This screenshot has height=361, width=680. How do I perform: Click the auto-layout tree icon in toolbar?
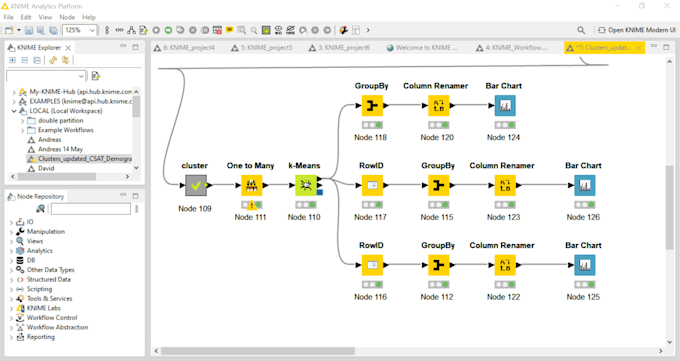(x=131, y=30)
